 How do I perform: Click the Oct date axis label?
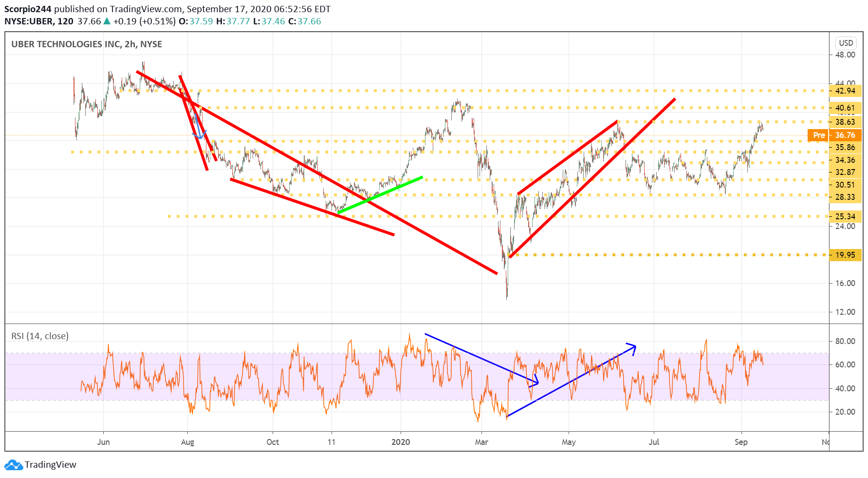click(x=273, y=442)
